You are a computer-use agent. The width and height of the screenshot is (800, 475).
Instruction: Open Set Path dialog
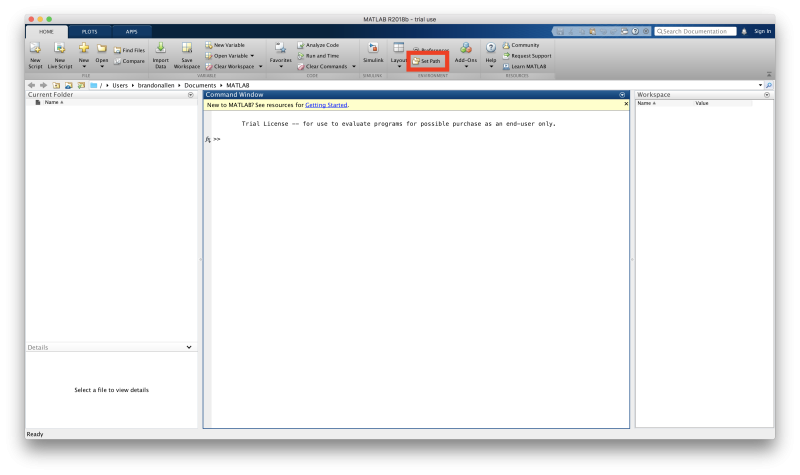tap(427, 61)
